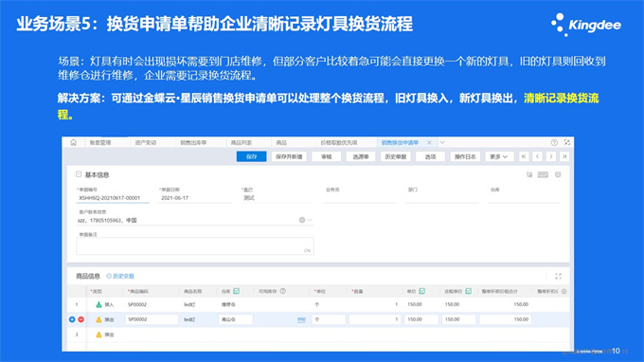Click 单据编号 field XSHHSQ-20210617-00001
Screen dimensions: 644x362
pos(113,198)
